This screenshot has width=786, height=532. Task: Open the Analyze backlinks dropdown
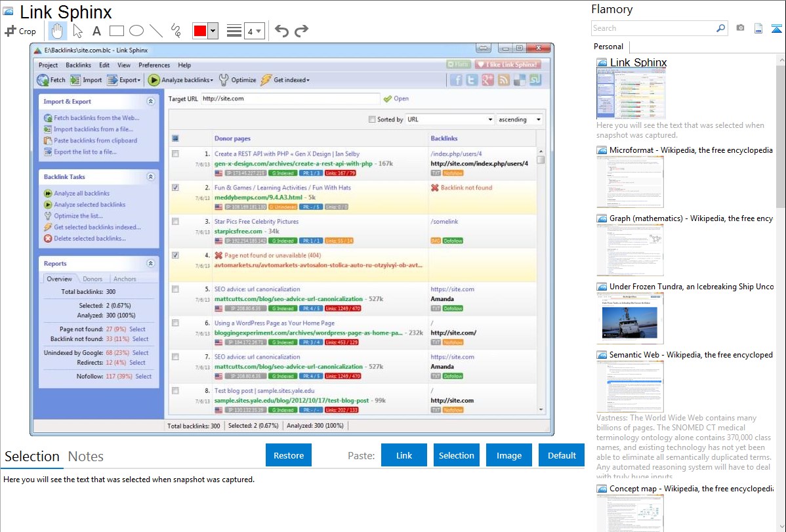[x=180, y=80]
